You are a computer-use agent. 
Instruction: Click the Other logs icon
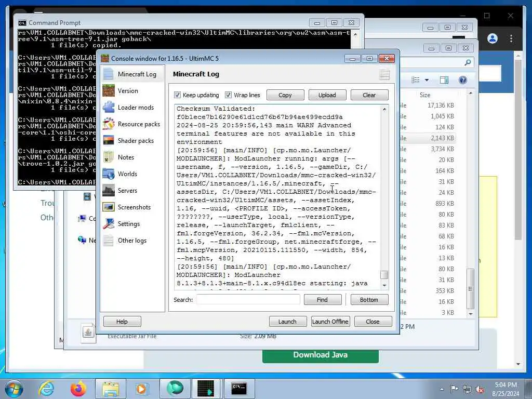[x=108, y=240]
